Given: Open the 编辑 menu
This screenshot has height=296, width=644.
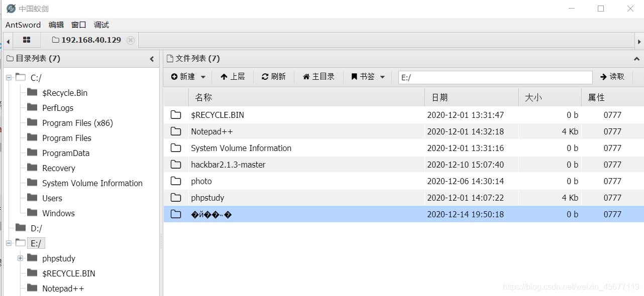Looking at the screenshot, I should (x=56, y=25).
